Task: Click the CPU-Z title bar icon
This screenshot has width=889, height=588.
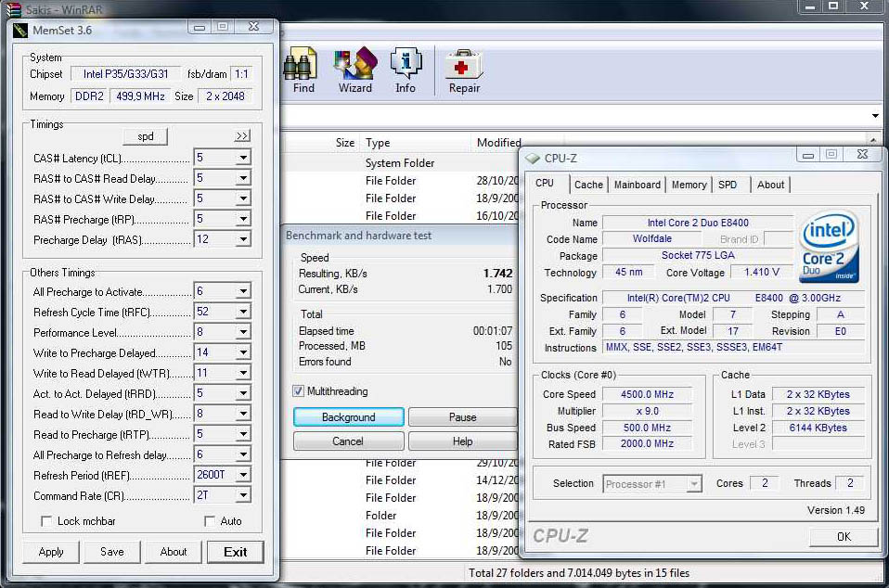Action: [533, 158]
